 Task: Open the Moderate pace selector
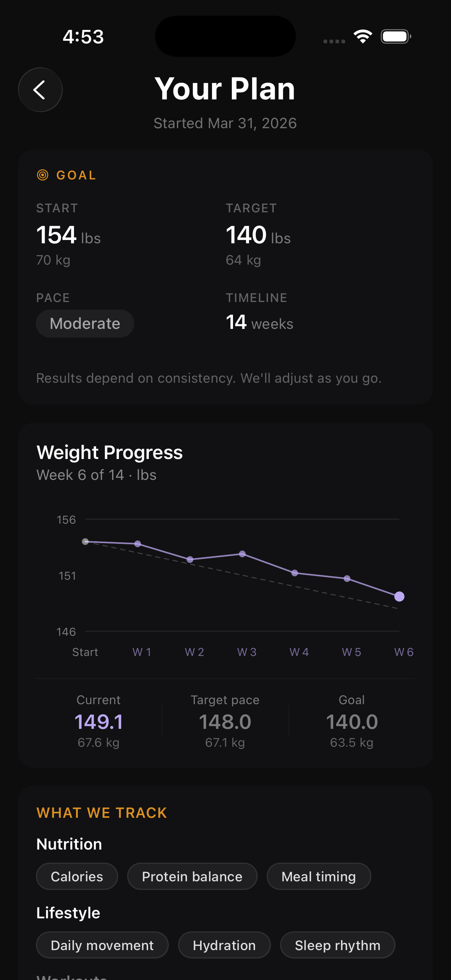coord(85,323)
